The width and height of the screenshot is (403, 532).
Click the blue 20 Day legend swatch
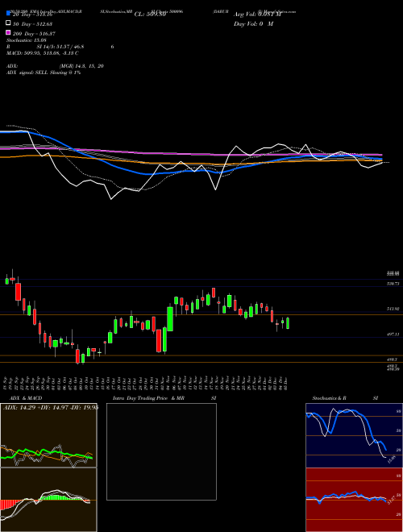click(x=8, y=14)
